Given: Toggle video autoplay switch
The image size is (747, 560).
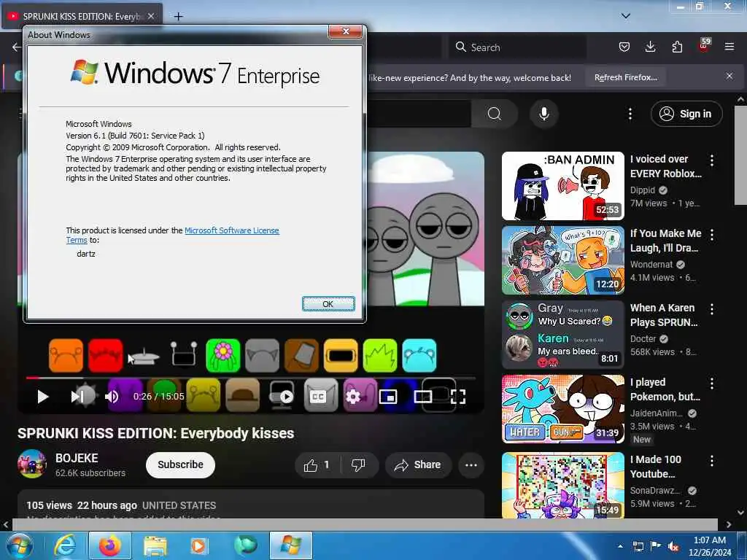Looking at the screenshot, I should pyautogui.click(x=282, y=397).
